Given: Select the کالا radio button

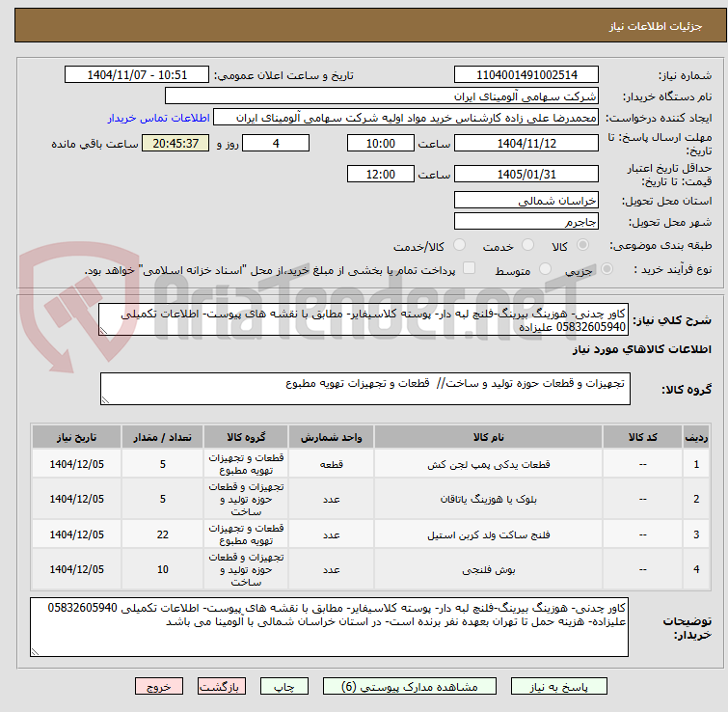Looking at the screenshot, I should tap(582, 245).
